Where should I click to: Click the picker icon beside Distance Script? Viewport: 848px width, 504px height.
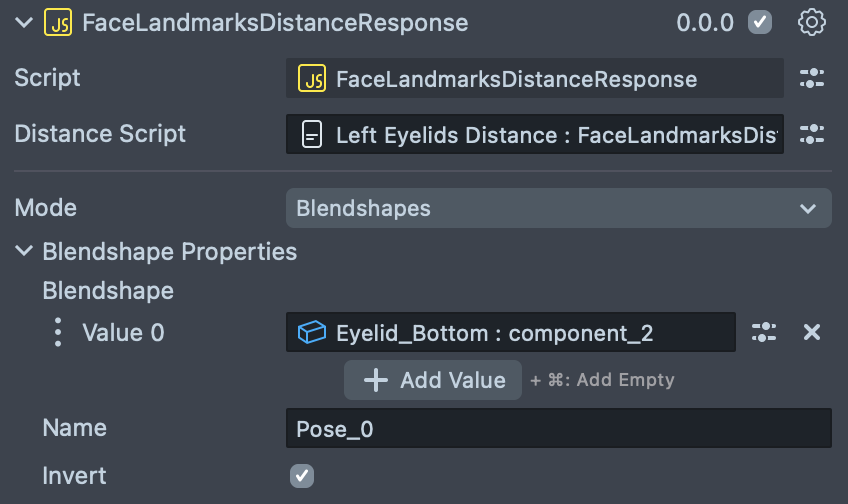point(811,134)
